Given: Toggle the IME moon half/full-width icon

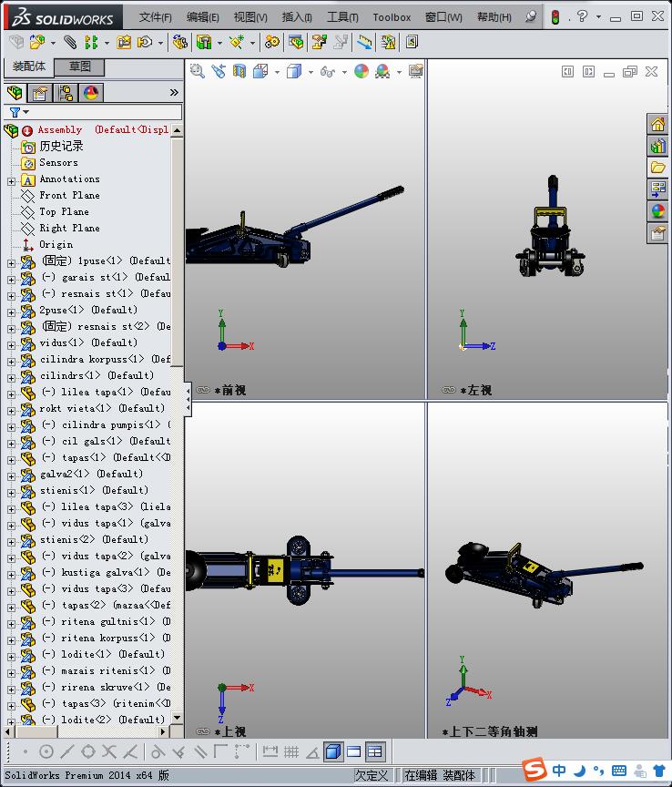Looking at the screenshot, I should (x=579, y=770).
